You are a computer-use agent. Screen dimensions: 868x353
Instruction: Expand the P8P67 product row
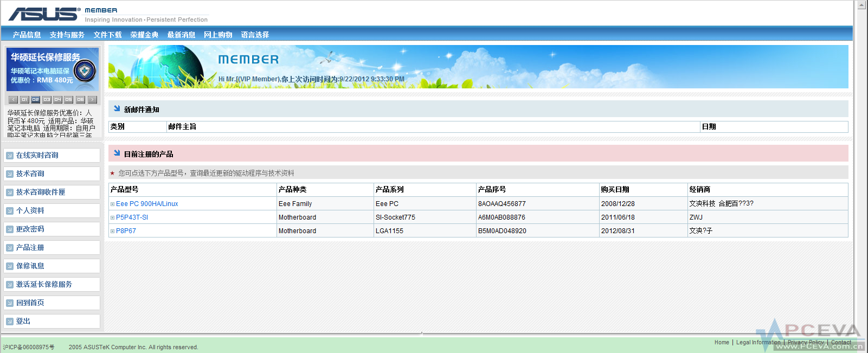coord(113,232)
